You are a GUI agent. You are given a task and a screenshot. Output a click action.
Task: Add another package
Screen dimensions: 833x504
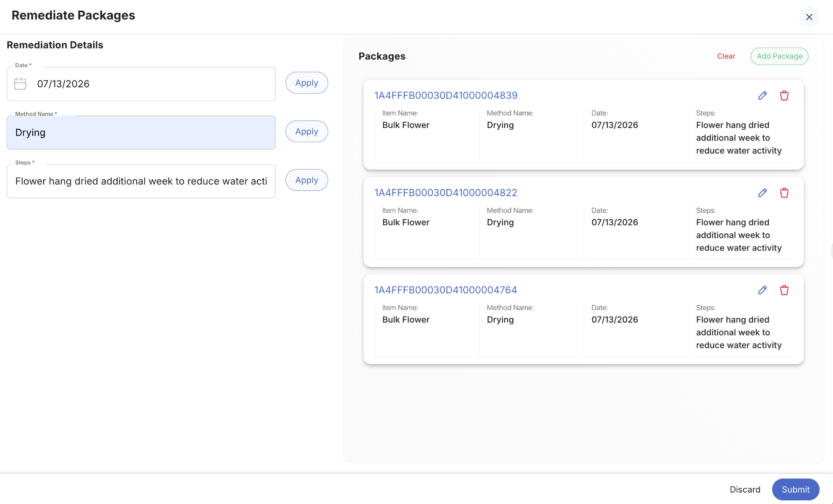[779, 56]
